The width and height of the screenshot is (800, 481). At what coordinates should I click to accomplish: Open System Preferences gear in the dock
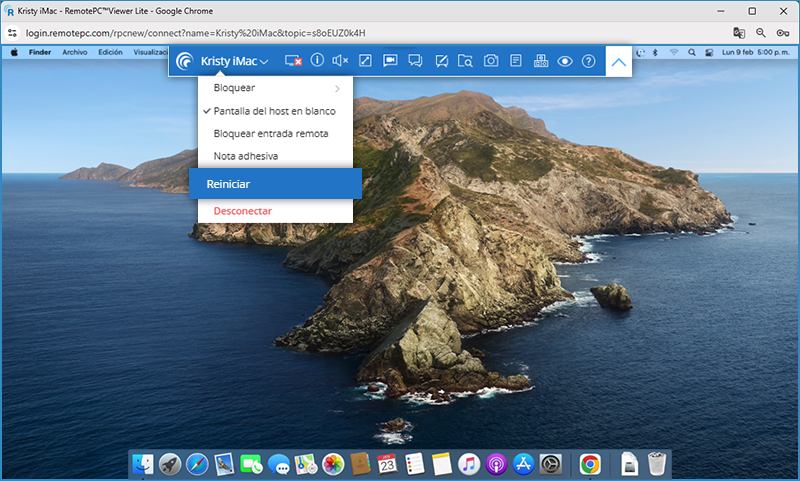pyautogui.click(x=551, y=464)
